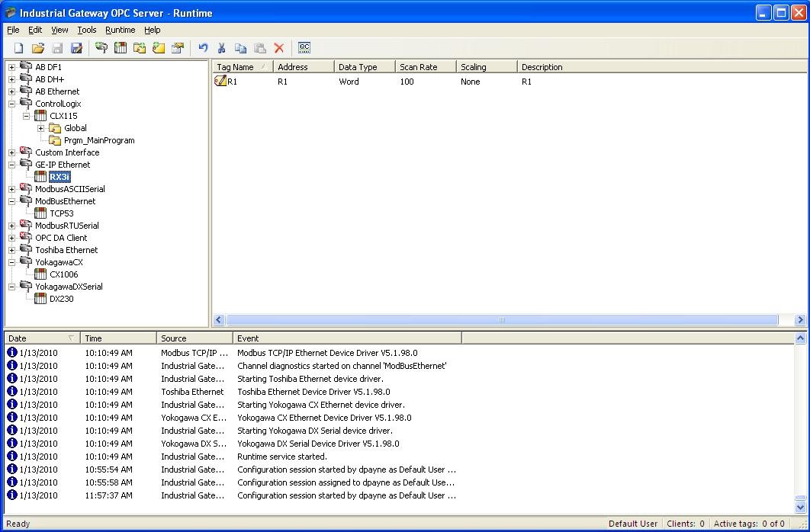Click the Open project folder icon
Screen dimensions: 810x532
(x=38, y=48)
